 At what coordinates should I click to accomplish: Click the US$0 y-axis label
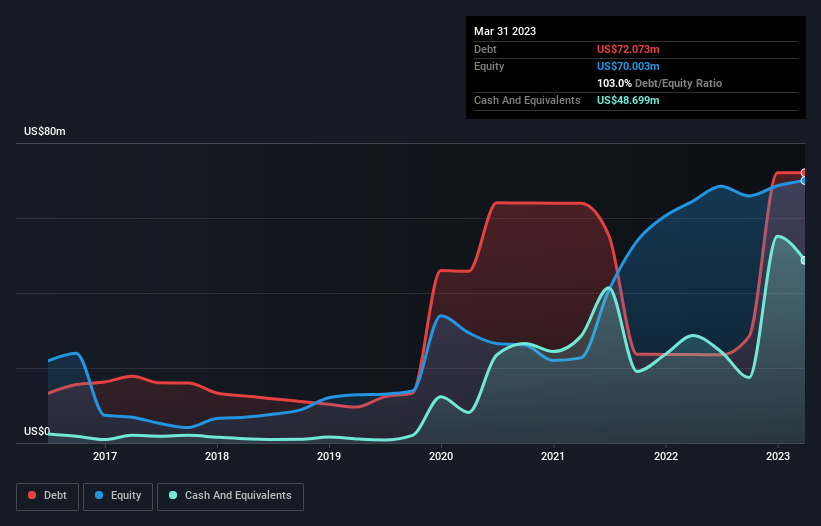[37, 431]
